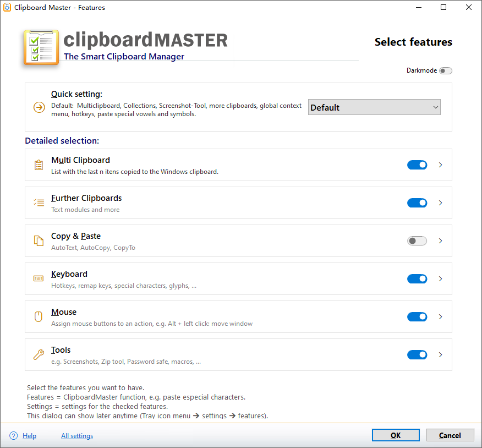Expand Keyboard settings chevron
Viewport: 482px width, 448px height.
tap(440, 279)
